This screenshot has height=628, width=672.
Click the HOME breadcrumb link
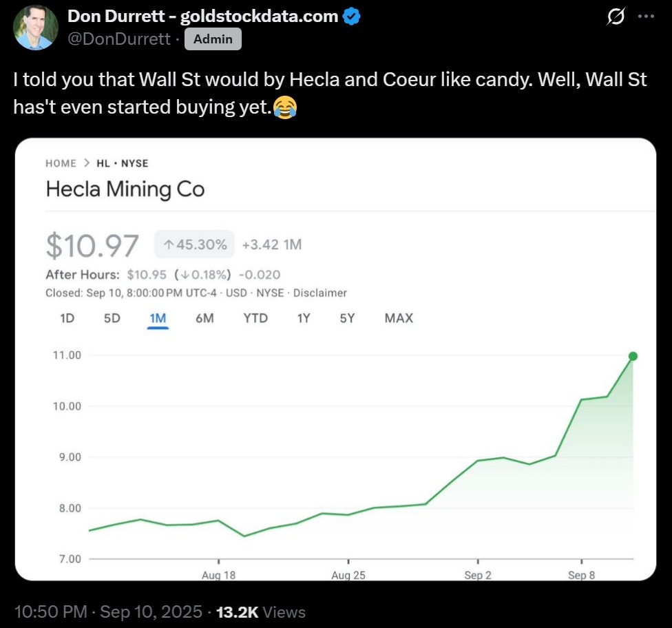61,163
